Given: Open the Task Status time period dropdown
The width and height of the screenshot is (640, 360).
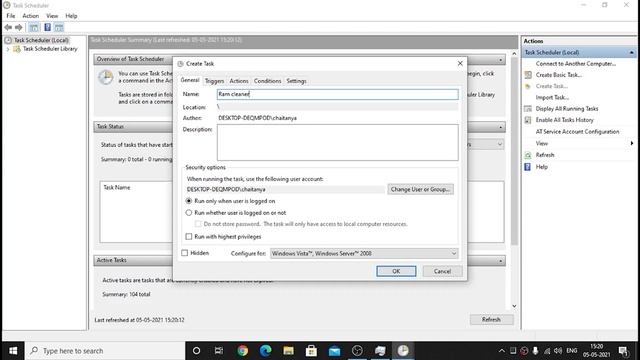Looking at the screenshot, I should (x=500, y=144).
